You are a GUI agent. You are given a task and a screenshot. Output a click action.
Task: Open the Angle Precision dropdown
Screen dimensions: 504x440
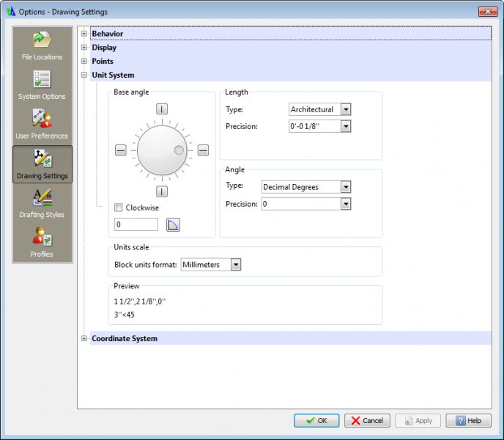[x=306, y=204]
